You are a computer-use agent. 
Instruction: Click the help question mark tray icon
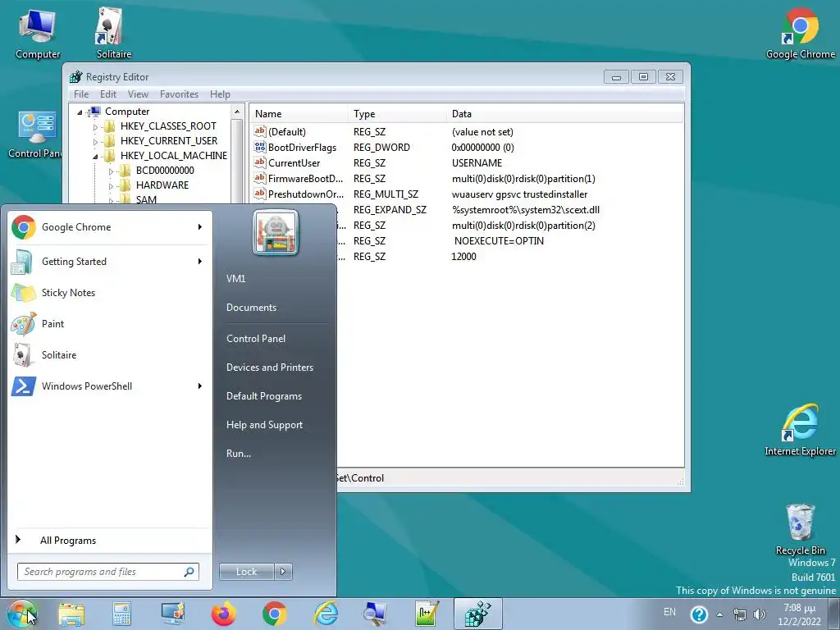click(699, 614)
